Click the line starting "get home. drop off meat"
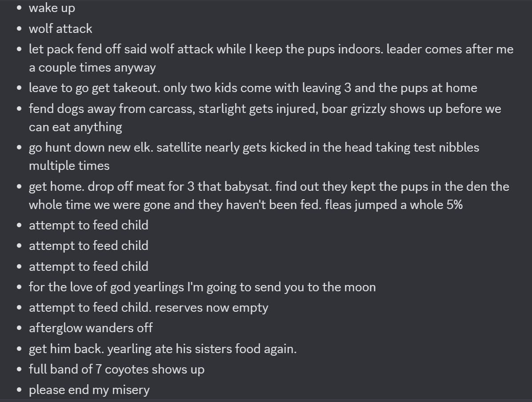 pyautogui.click(x=268, y=186)
